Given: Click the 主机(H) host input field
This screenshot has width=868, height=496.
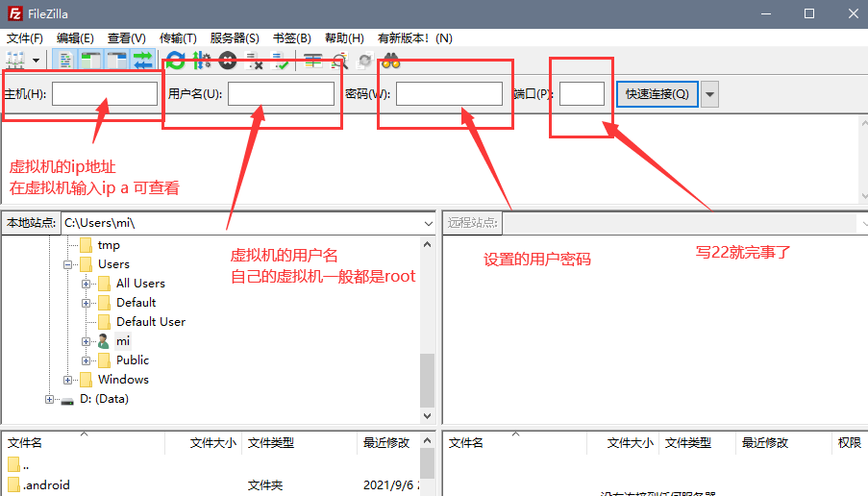Looking at the screenshot, I should tap(105, 93).
